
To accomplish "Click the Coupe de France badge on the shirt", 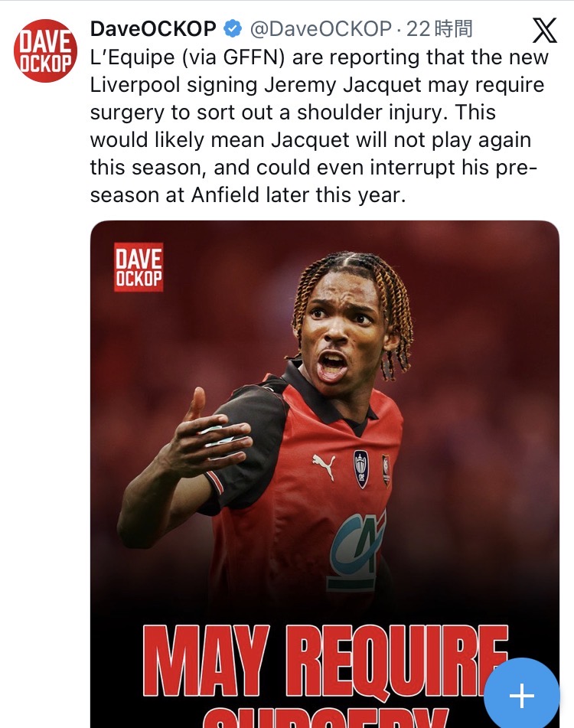I will click(361, 469).
